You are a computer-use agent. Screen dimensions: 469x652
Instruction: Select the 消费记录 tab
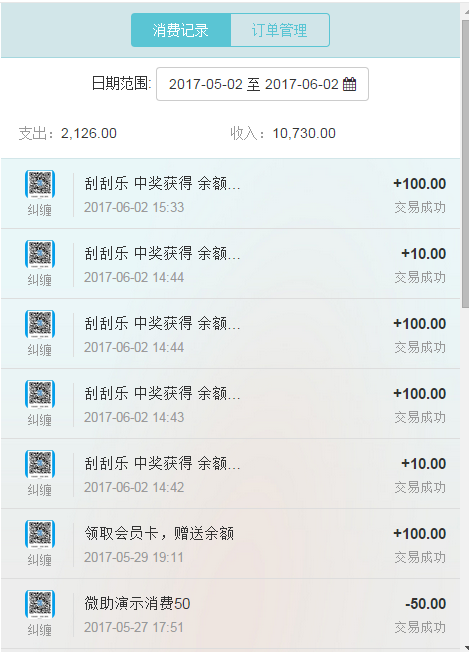coord(181,30)
